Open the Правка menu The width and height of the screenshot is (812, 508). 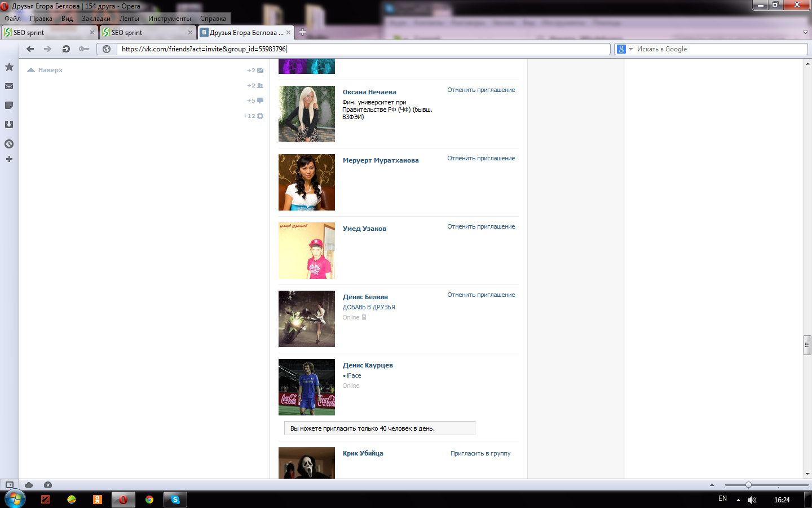41,19
